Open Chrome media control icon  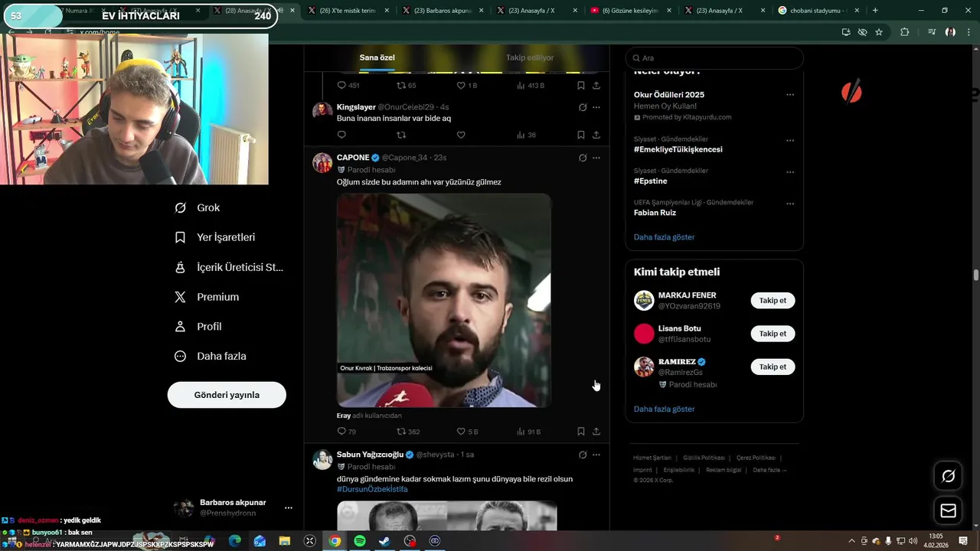(x=932, y=32)
